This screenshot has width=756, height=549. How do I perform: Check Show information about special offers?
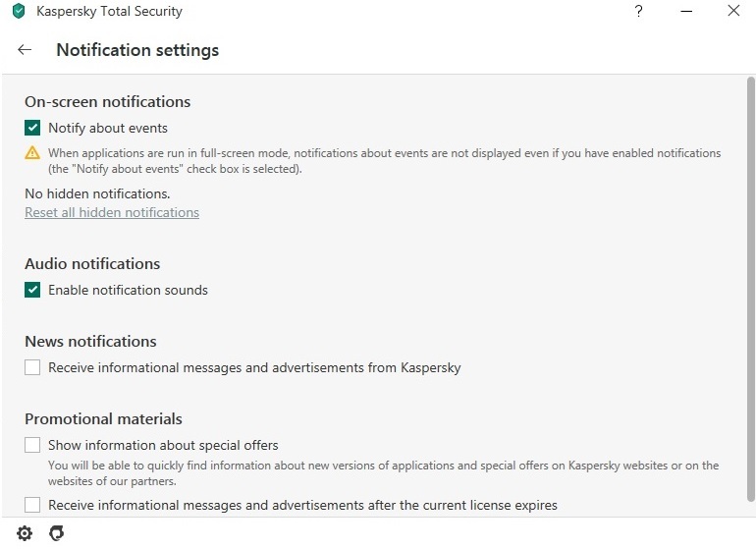tap(33, 445)
